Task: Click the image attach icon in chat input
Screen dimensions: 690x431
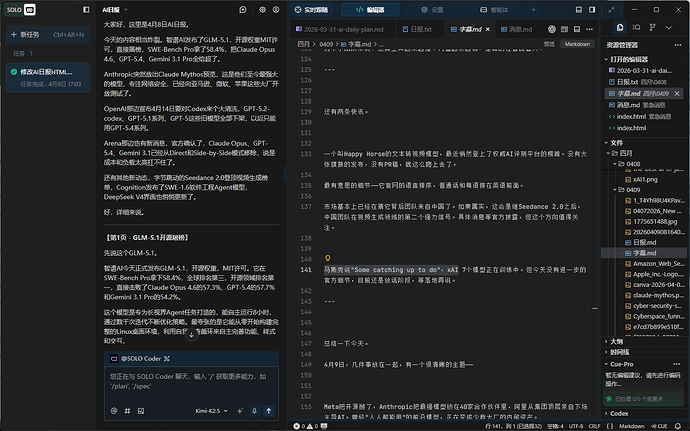Action: (141, 410)
